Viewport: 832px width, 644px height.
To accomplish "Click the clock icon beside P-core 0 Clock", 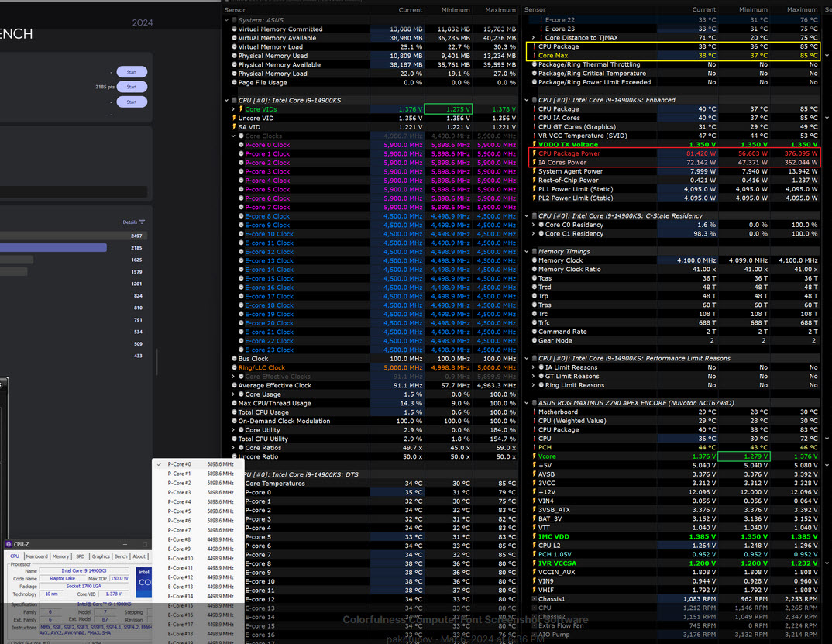I will [x=241, y=145].
